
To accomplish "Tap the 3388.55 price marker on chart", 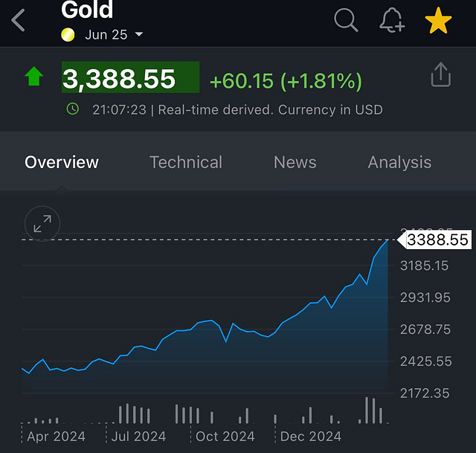I will (437, 240).
